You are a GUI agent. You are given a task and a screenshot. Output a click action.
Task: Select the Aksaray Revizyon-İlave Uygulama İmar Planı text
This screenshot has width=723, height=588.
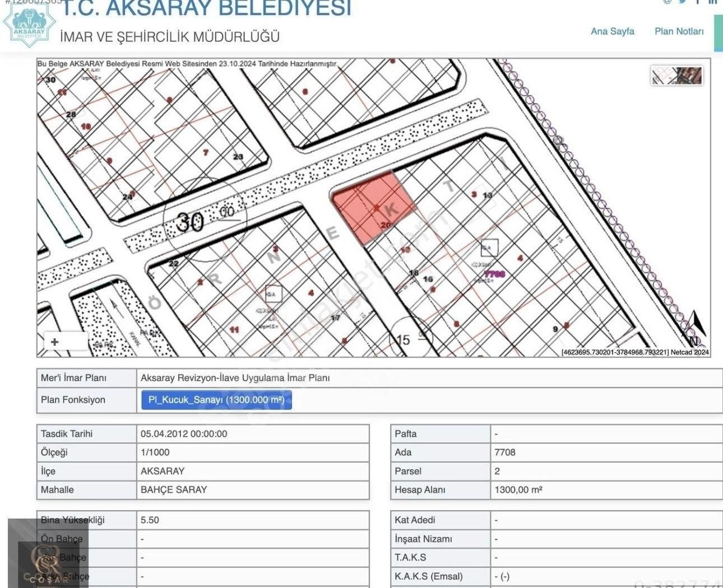click(235, 378)
